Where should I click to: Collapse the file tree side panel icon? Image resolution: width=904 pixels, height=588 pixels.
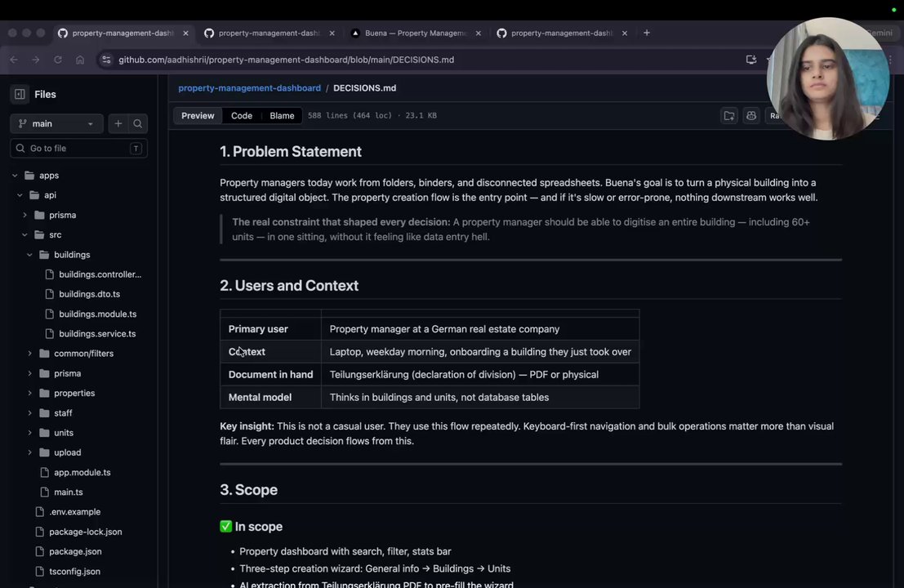click(x=20, y=94)
